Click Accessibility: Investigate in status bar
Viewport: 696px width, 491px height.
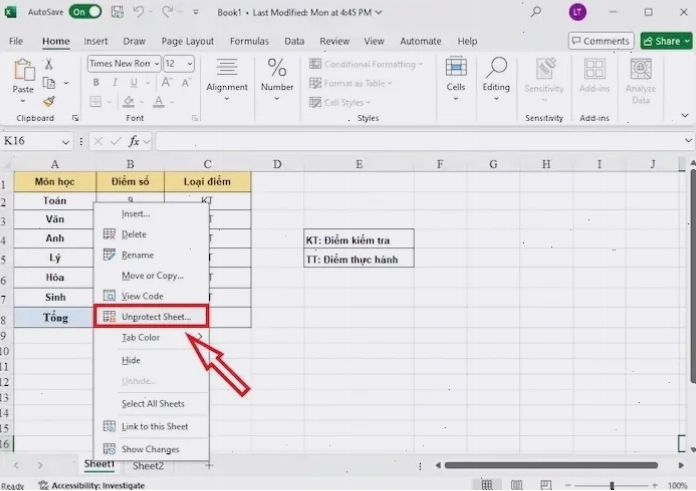click(x=92, y=486)
